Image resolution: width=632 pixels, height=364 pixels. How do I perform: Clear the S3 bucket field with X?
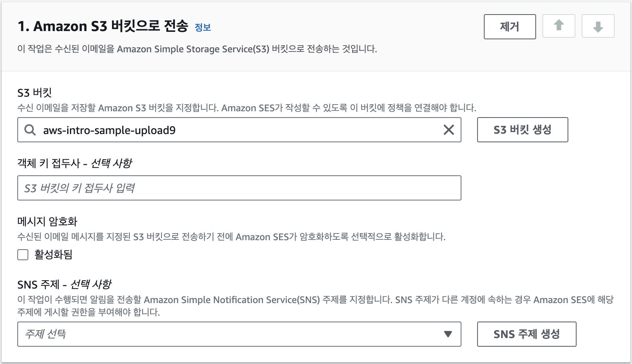click(448, 130)
